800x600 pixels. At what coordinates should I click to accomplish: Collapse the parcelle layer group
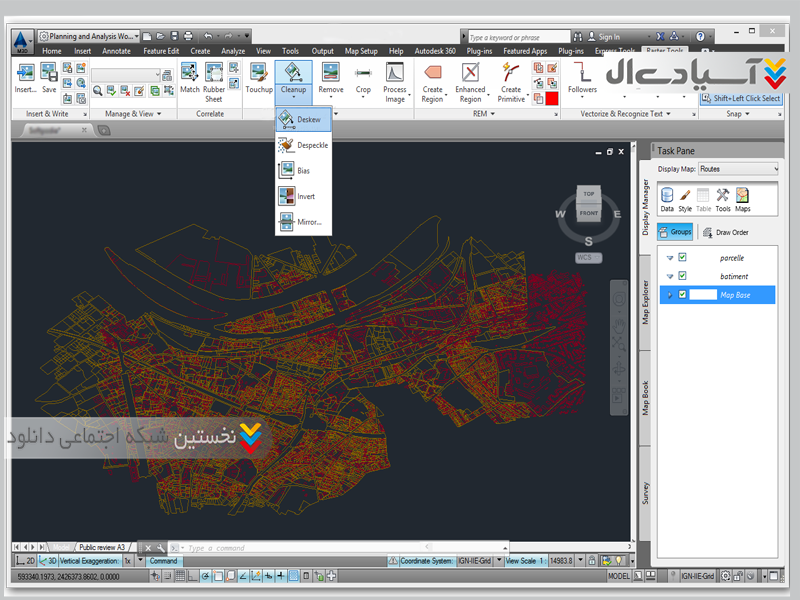tap(669, 258)
